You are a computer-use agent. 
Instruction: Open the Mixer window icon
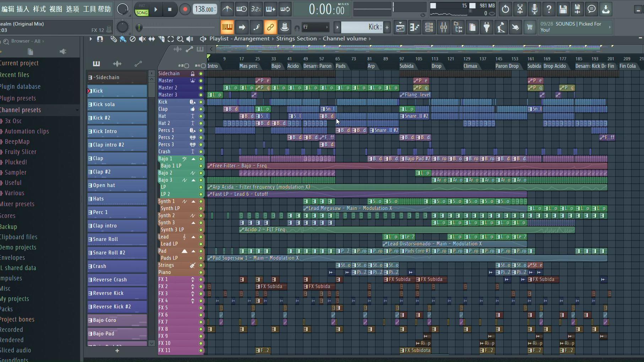(x=444, y=27)
